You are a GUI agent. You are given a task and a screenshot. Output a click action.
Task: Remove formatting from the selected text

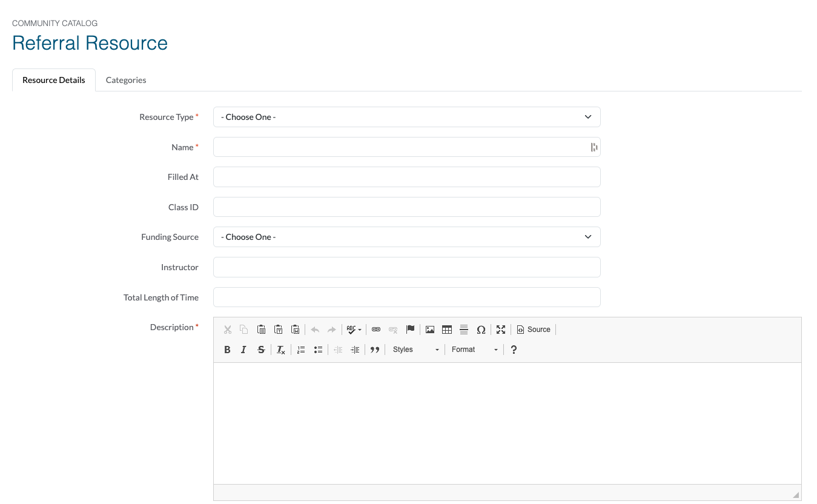tap(281, 350)
